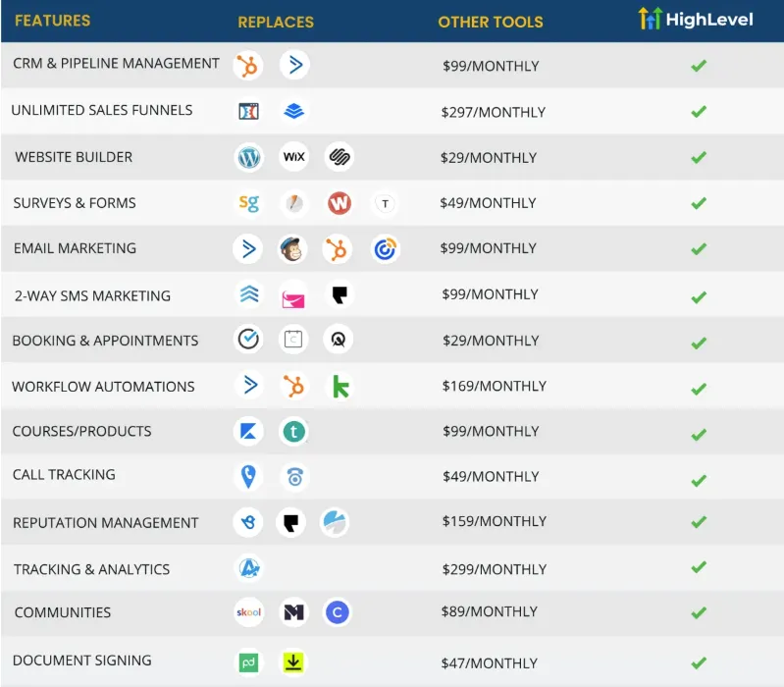Click 'SURVEYS & FORMS' label
Image resolution: width=784 pixels, height=687 pixels.
coord(75,203)
